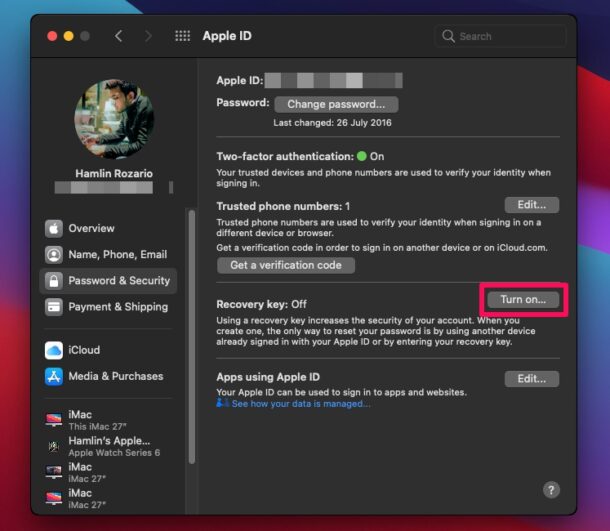
Task: Click the Apple Watch Series 6 device icon
Action: coord(54,446)
